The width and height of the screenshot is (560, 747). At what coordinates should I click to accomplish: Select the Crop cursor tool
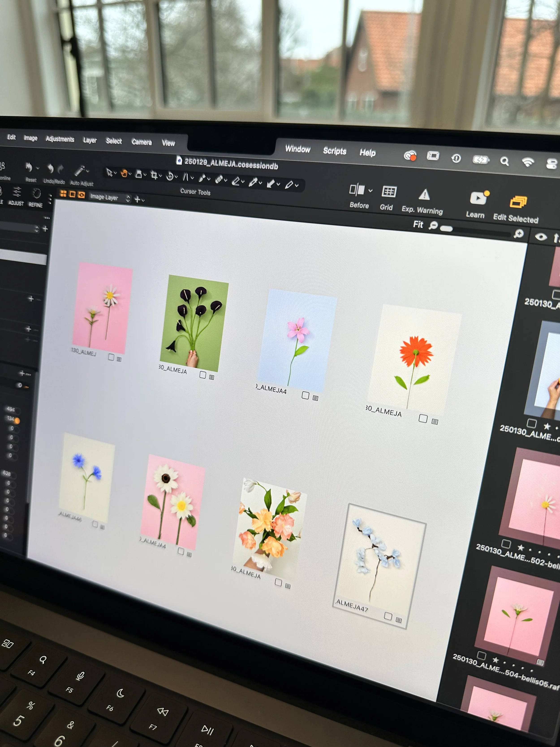pos(154,175)
